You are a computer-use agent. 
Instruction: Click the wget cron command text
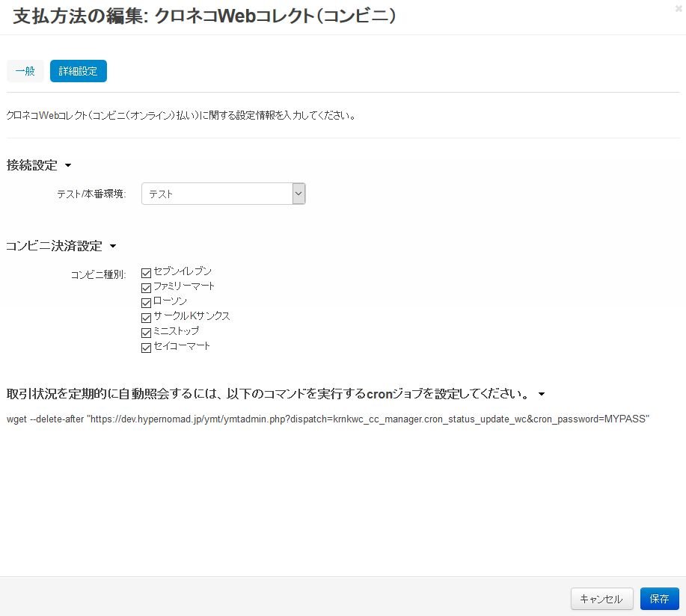(x=328, y=419)
